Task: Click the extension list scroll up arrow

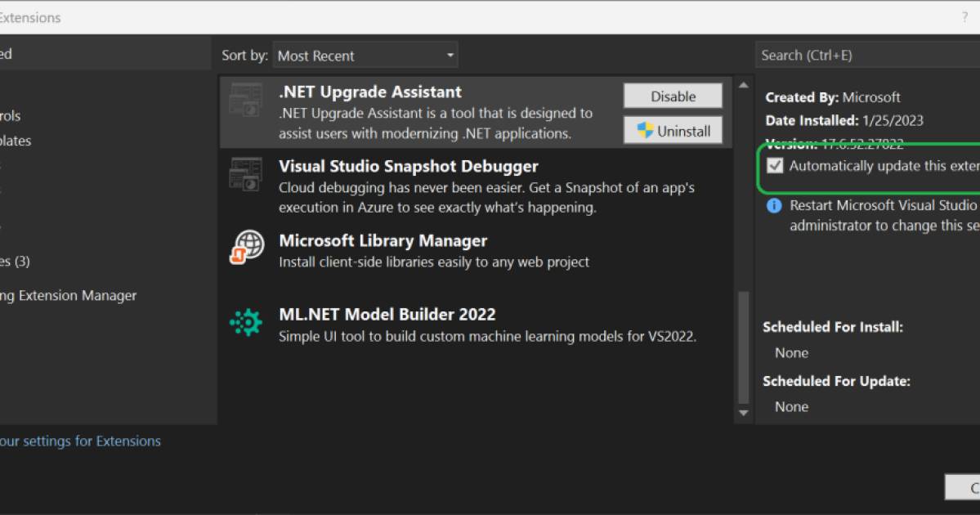Action: click(743, 85)
